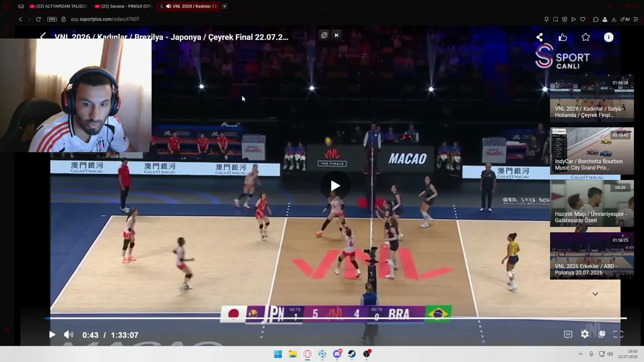Switch to the ALTYAPIDAN TALISCA browser tab
The height and width of the screenshot is (362, 644).
[x=58, y=6]
